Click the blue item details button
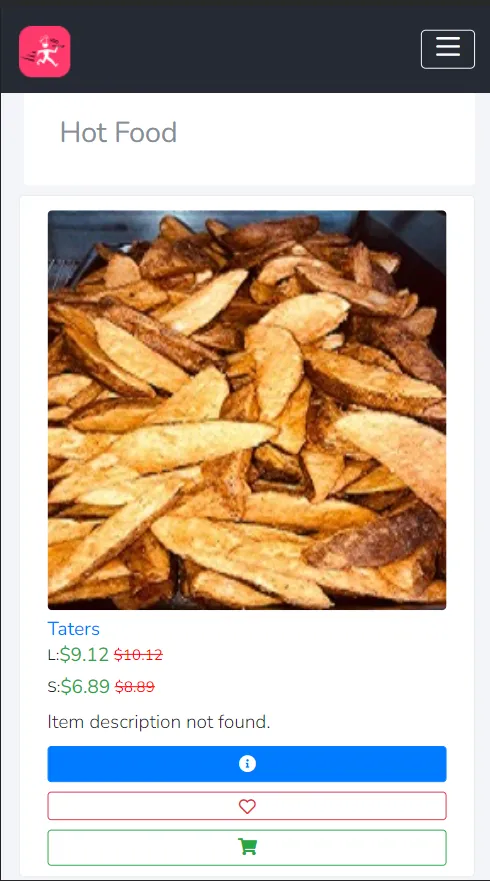The height and width of the screenshot is (881, 490). 247,764
